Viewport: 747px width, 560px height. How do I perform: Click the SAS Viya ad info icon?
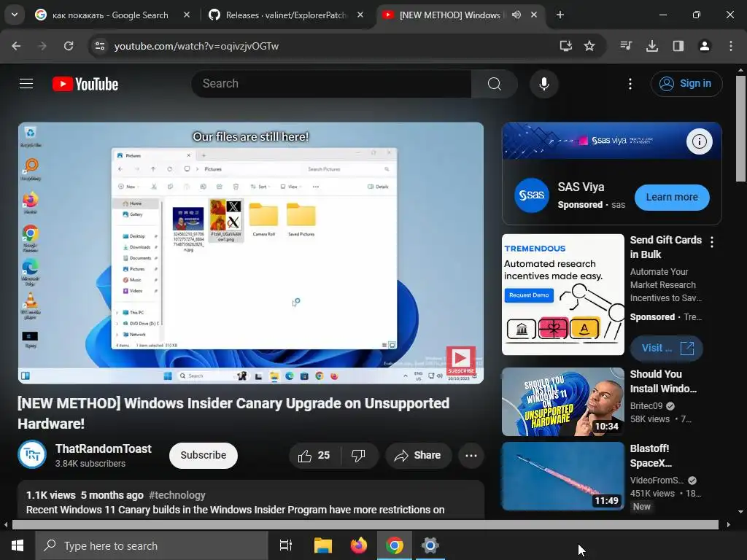tap(699, 141)
